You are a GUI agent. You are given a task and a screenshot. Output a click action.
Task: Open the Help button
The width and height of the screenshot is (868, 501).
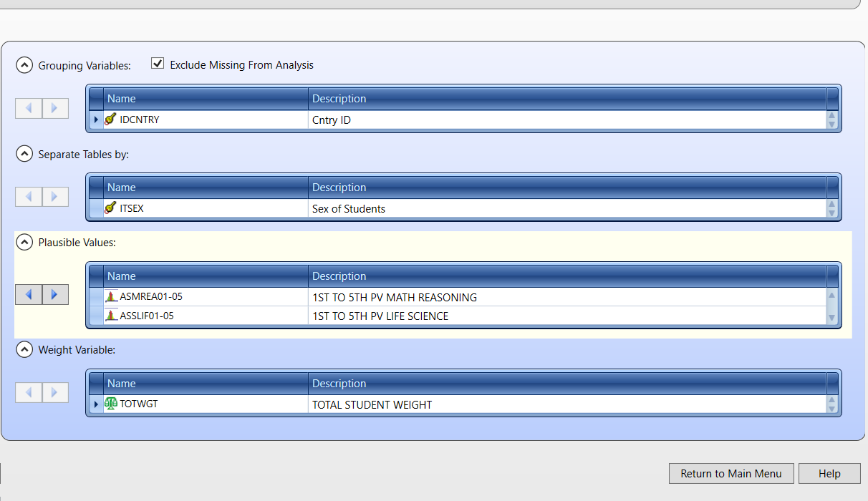pyautogui.click(x=829, y=474)
